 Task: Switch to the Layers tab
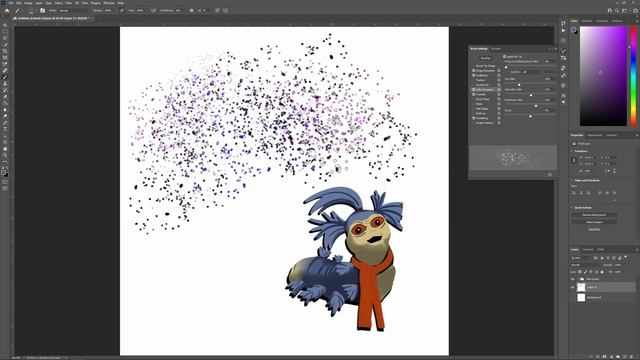(x=575, y=249)
